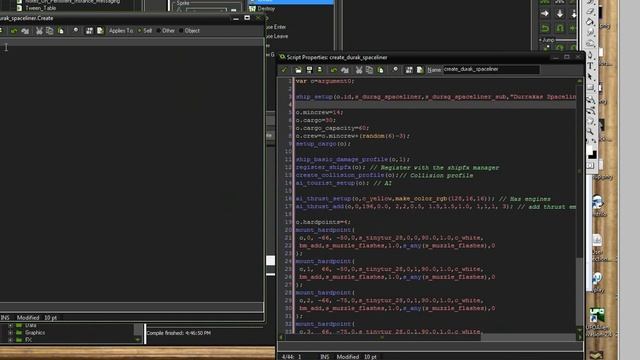Click redo icon in spaceliner.Create window toolbar

[25, 31]
